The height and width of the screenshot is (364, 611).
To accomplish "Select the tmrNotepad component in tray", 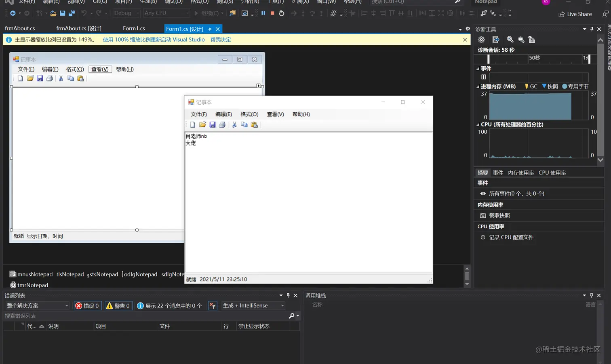I will [29, 285].
